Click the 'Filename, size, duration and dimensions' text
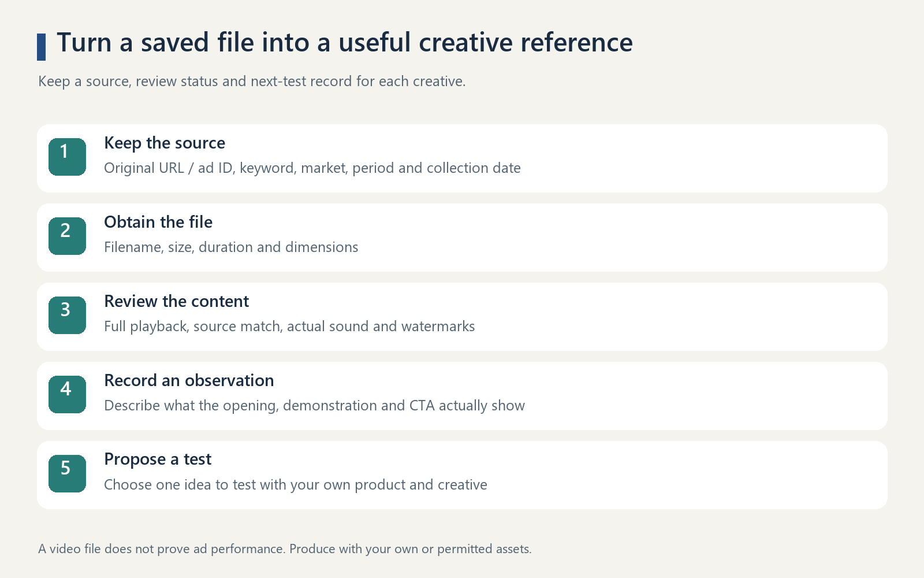This screenshot has width=924, height=578. (x=231, y=247)
